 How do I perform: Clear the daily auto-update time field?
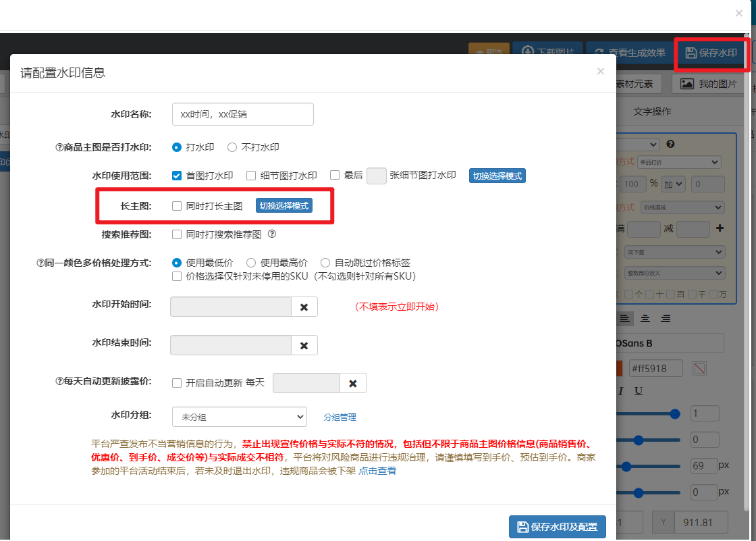[x=352, y=383]
